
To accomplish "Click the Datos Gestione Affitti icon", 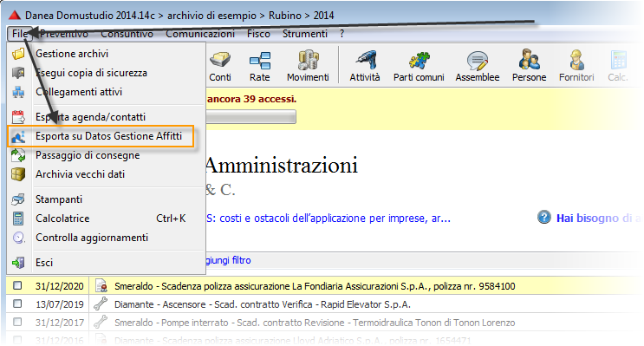I will [18, 136].
